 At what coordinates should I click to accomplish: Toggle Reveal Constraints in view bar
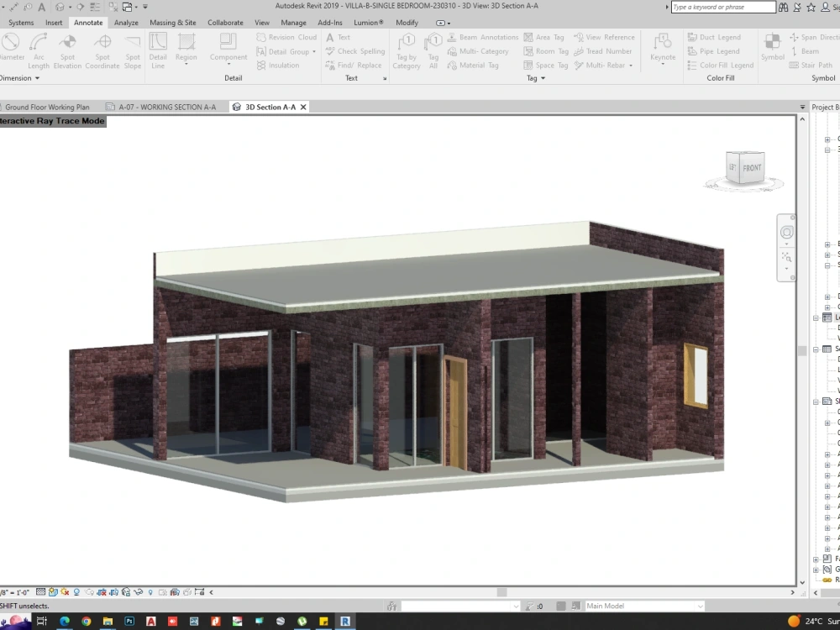coord(199,592)
